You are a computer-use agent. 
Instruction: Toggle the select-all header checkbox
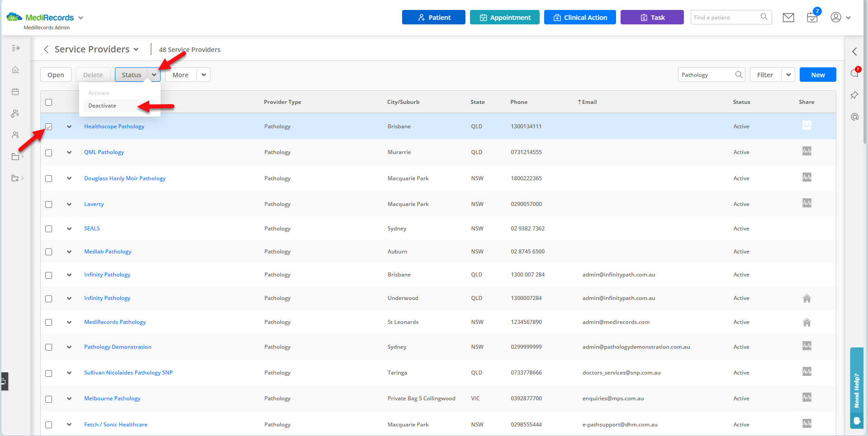coord(49,102)
